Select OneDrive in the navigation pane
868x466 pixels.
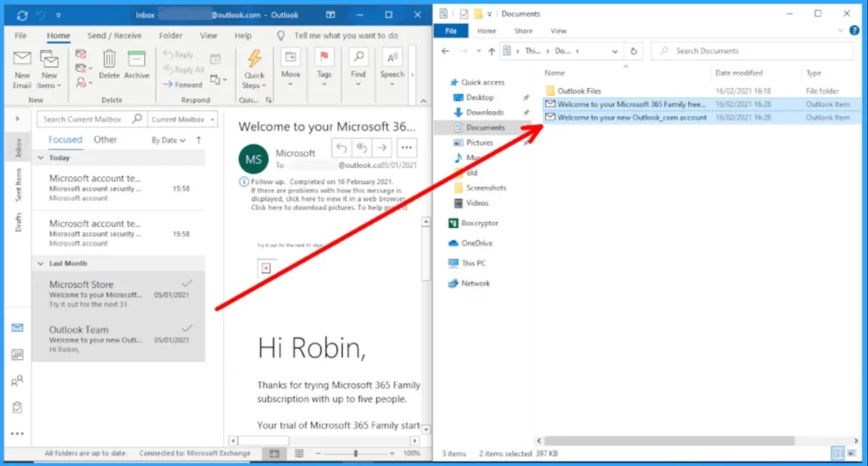[x=476, y=243]
